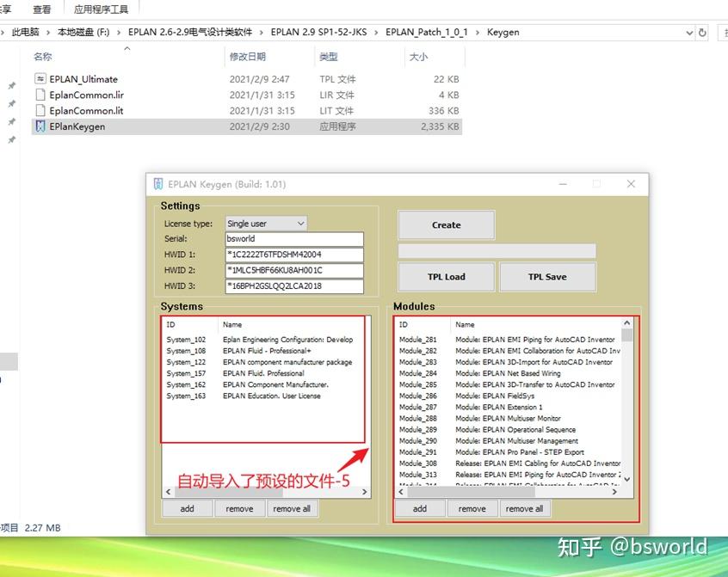Click the Explorer address bar refresh icon
The height and width of the screenshot is (577, 728).
tap(702, 33)
